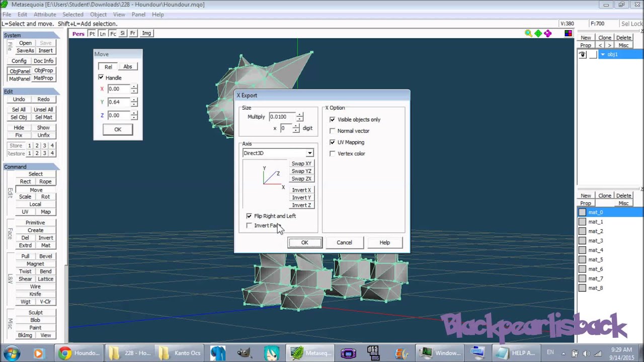Click Sel All in Edit section
The image size is (644, 362).
click(x=19, y=110)
